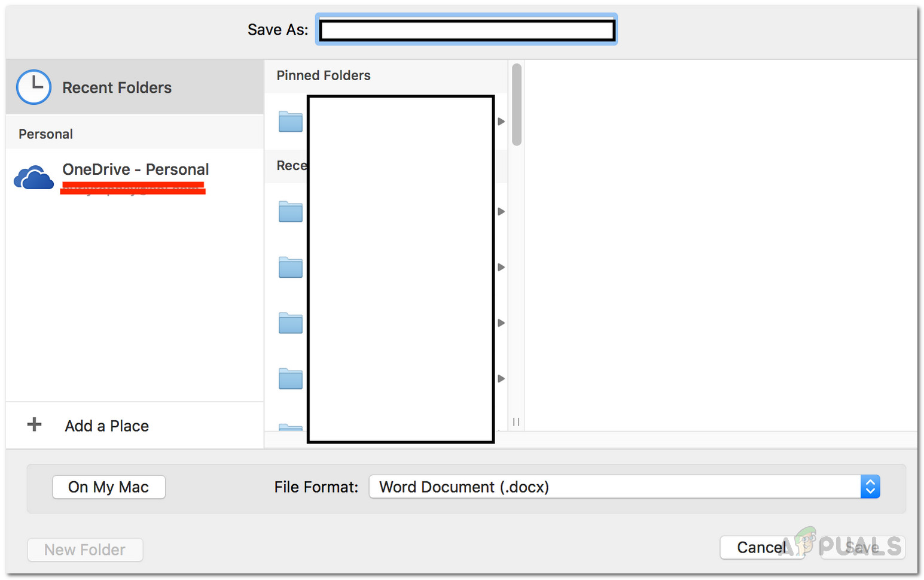The image size is (924, 580).
Task: Select the second folder icon under Recent
Action: coord(291,267)
